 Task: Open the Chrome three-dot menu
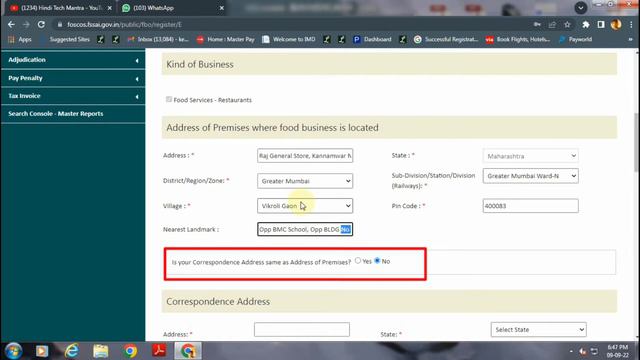point(631,24)
